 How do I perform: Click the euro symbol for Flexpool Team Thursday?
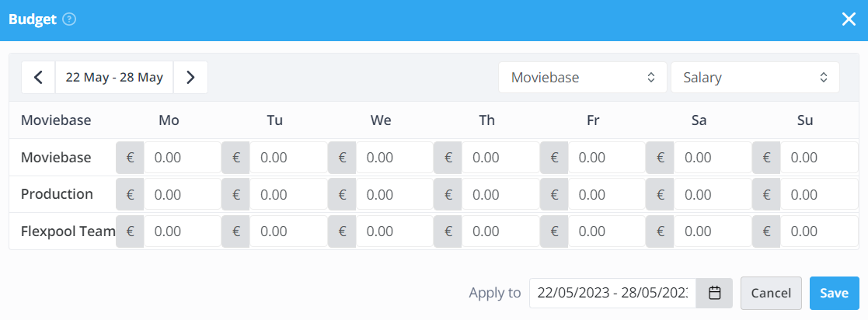click(x=448, y=231)
